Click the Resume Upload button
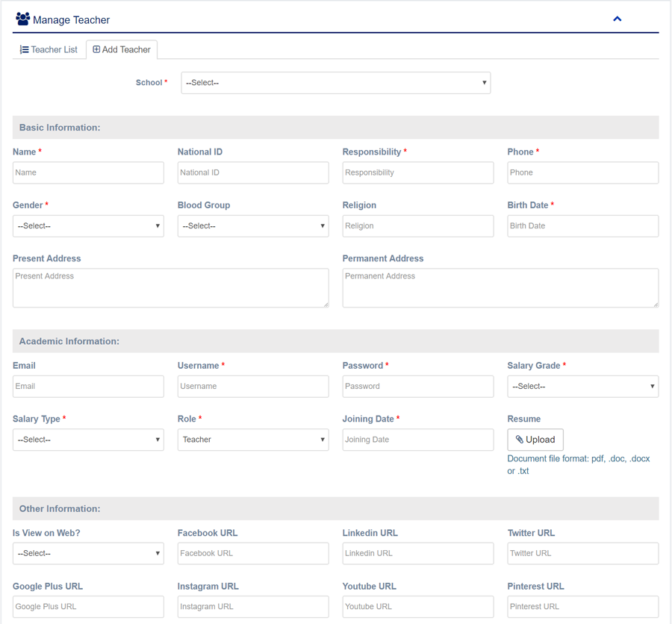This screenshot has width=672, height=624. (x=535, y=440)
